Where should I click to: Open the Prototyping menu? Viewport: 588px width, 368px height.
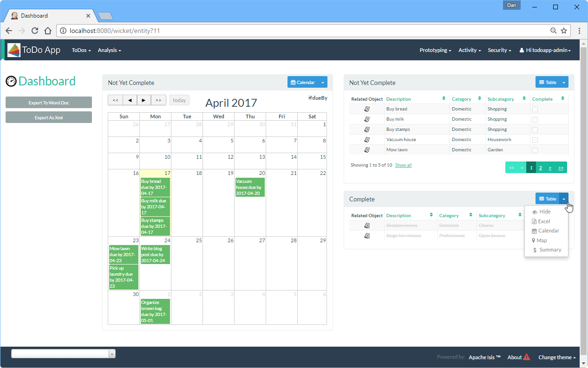(435, 50)
